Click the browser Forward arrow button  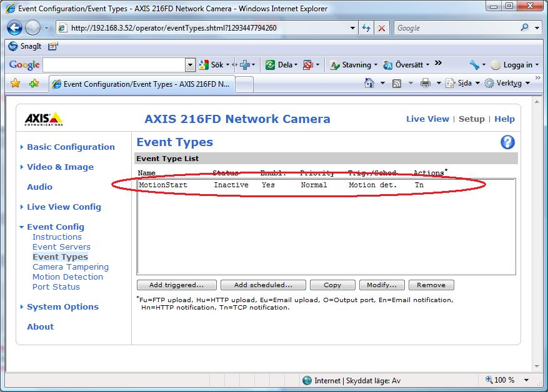pos(33,28)
